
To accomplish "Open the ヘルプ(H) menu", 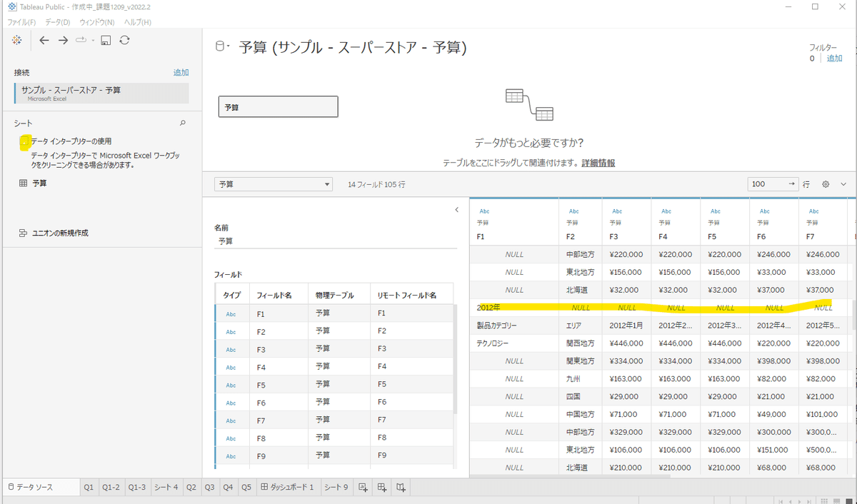I will click(137, 22).
